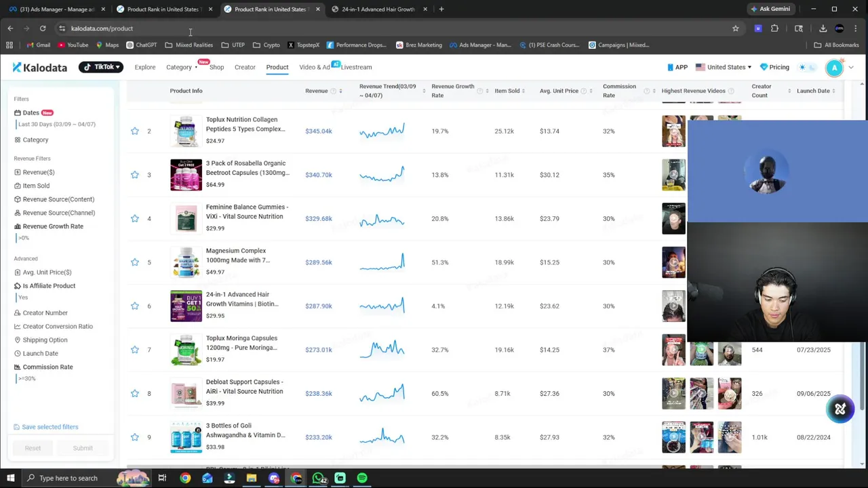Reload the page
Viewport: 868px width, 488px height.
click(x=43, y=28)
